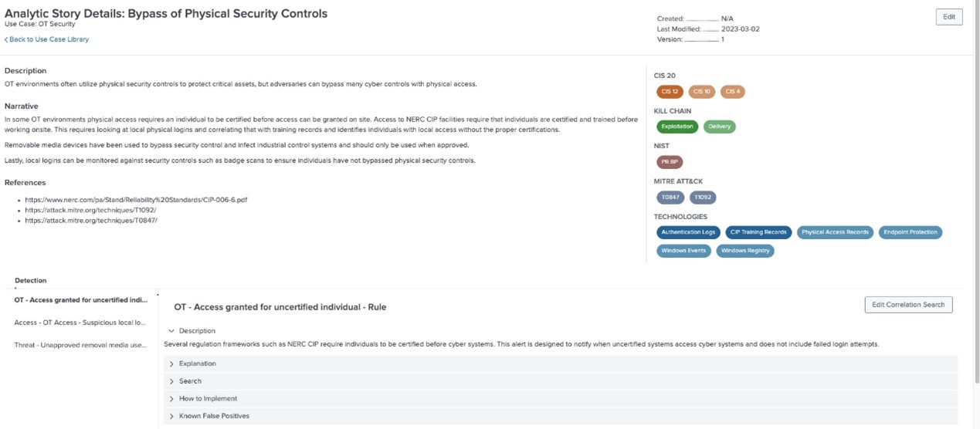Expand the How to Implement section
Viewport: 980px width, 429px height.
(x=208, y=398)
